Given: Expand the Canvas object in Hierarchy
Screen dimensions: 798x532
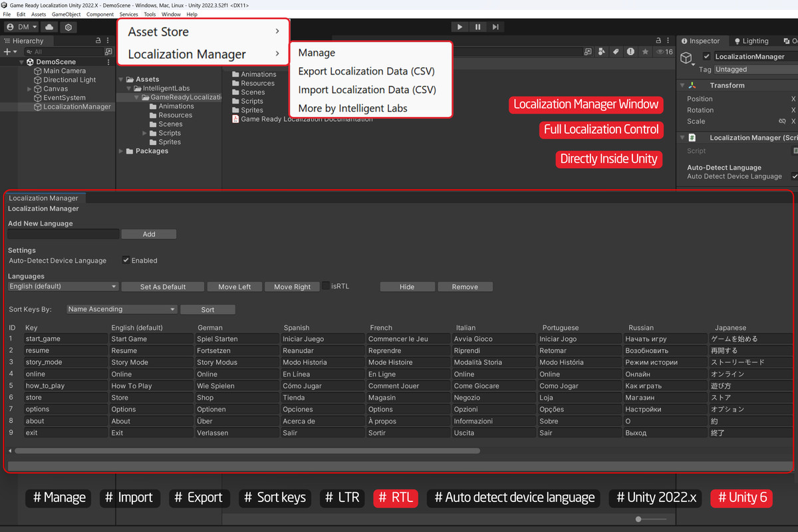Looking at the screenshot, I should [x=29, y=89].
